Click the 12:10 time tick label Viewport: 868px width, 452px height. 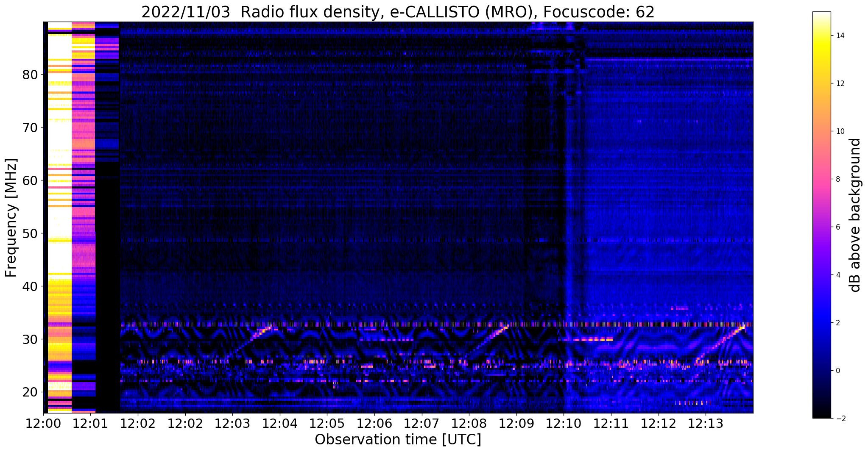[x=564, y=423]
